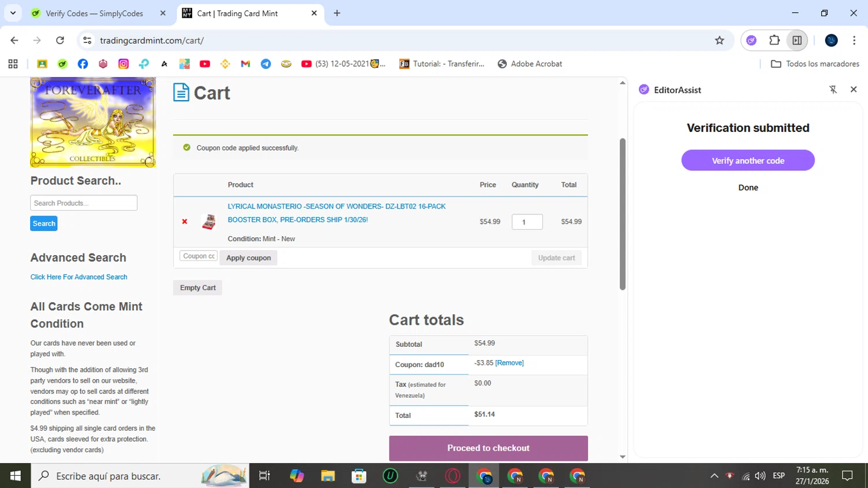Open the EditorAssist extension icon in toolbar

[751, 41]
